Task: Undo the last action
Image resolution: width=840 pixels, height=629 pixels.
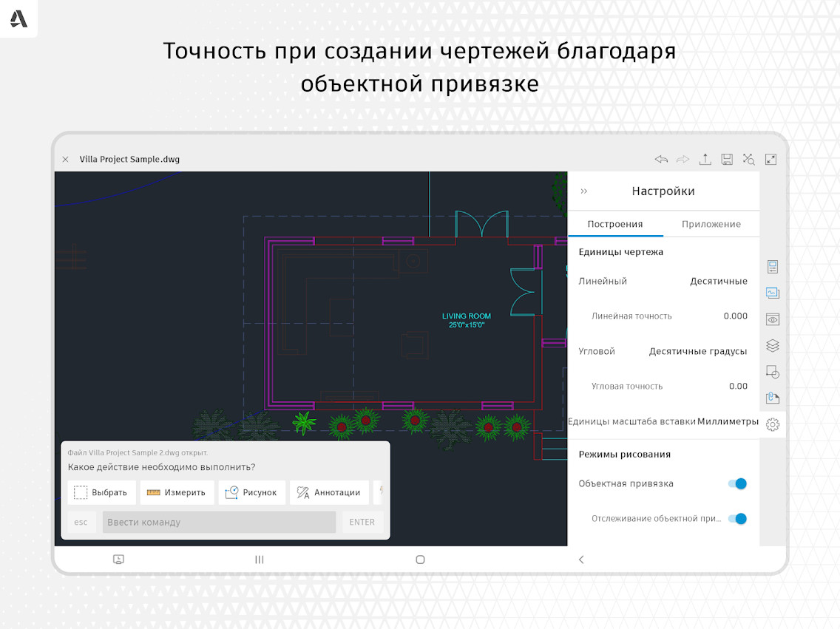Action: 661,159
